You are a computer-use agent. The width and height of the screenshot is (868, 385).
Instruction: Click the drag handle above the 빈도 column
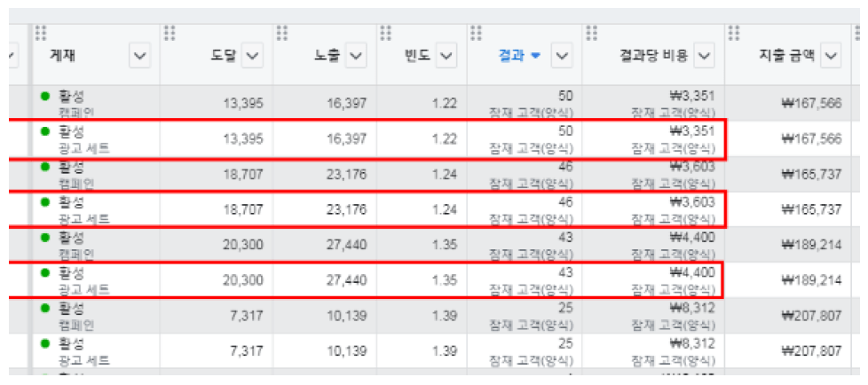pos(386,33)
